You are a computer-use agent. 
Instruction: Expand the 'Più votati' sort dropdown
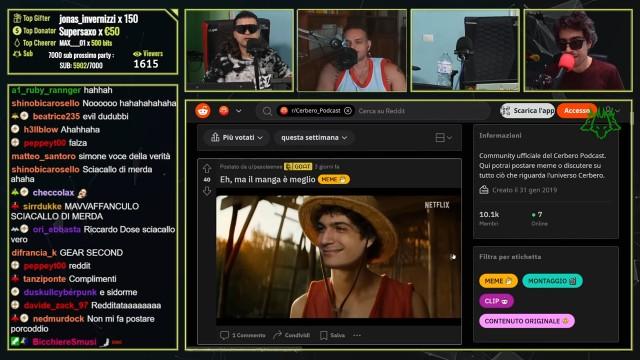tap(237, 138)
